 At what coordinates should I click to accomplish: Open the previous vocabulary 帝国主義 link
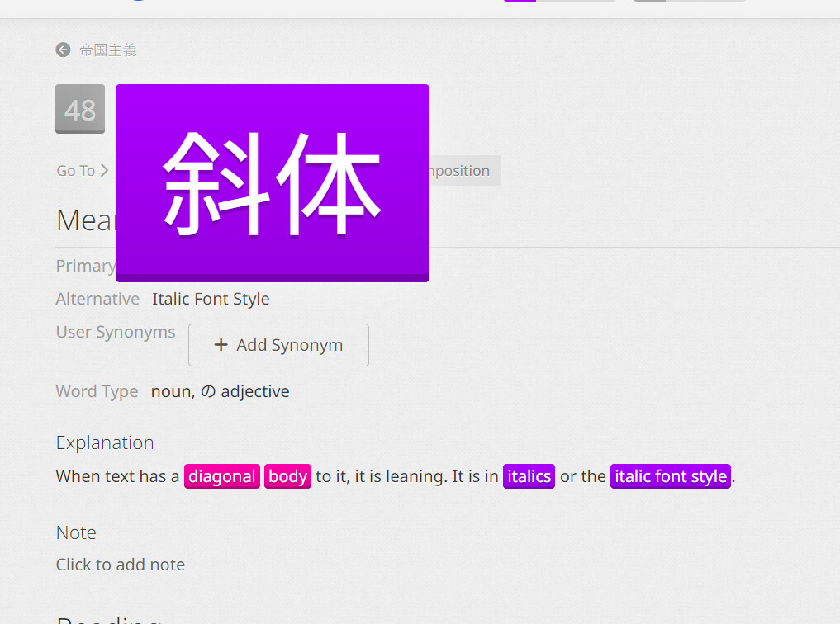click(107, 50)
